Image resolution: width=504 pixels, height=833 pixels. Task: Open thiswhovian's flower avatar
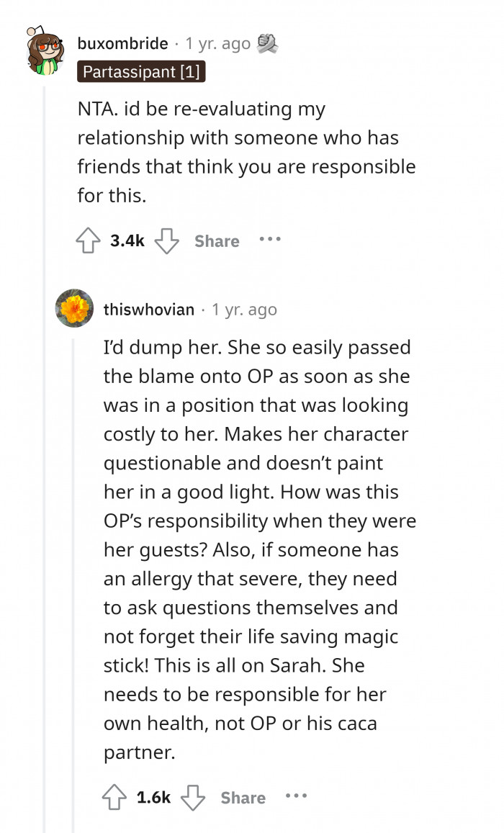(74, 308)
